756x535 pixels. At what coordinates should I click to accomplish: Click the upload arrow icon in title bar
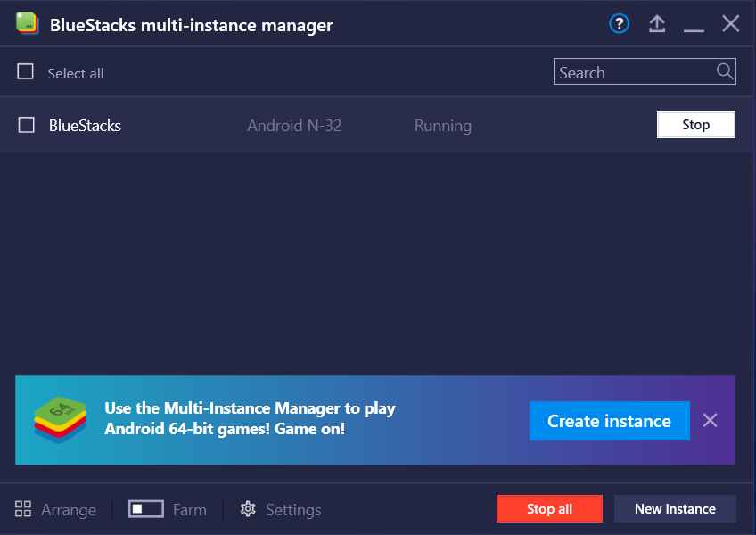point(657,24)
